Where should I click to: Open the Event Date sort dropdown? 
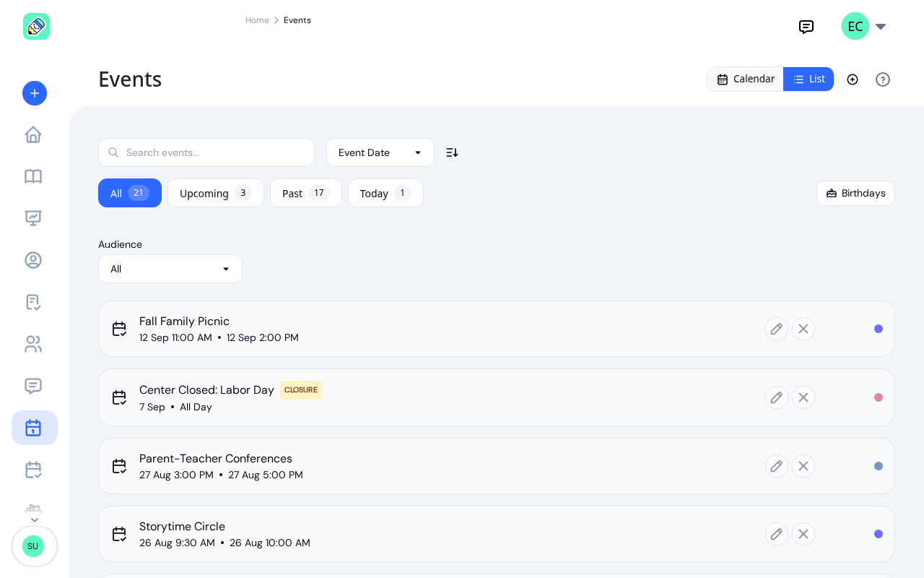[x=380, y=152]
